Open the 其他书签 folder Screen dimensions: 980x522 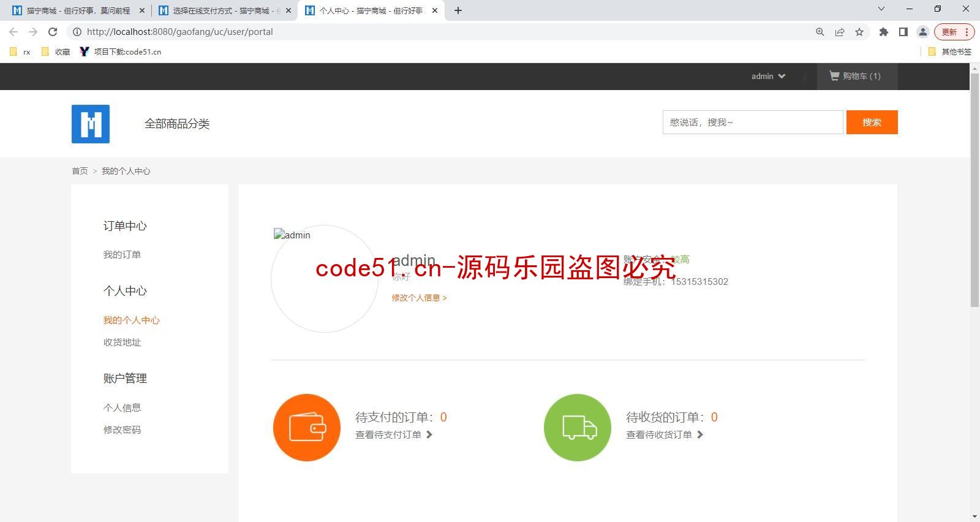point(950,52)
